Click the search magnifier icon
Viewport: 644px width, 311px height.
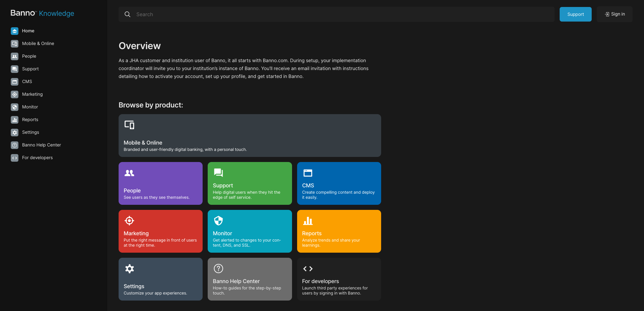127,14
